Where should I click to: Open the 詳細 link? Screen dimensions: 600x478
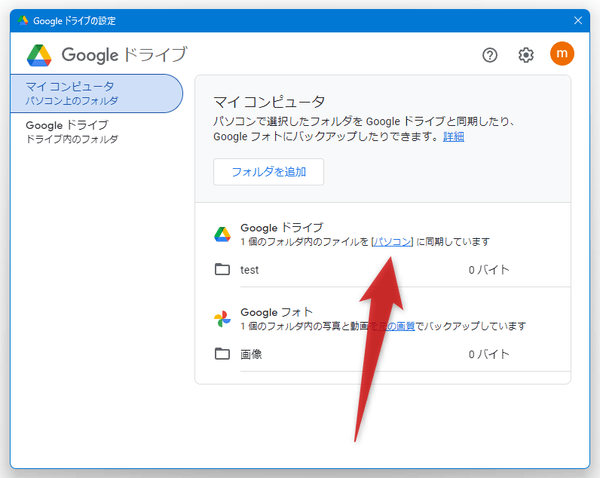[453, 137]
